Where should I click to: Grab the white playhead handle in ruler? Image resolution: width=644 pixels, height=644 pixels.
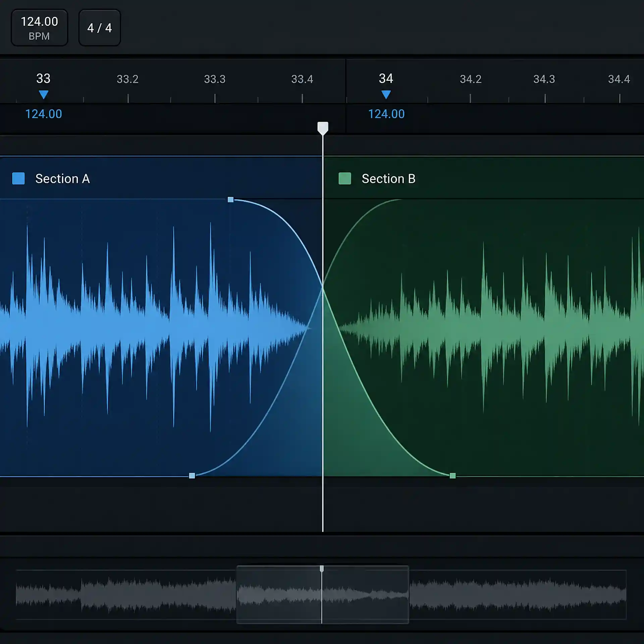tap(323, 128)
